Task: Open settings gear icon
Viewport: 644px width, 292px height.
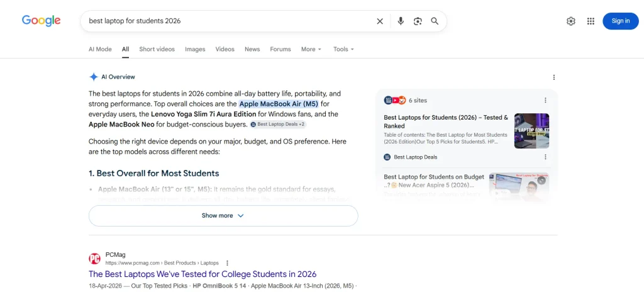Action: tap(571, 21)
